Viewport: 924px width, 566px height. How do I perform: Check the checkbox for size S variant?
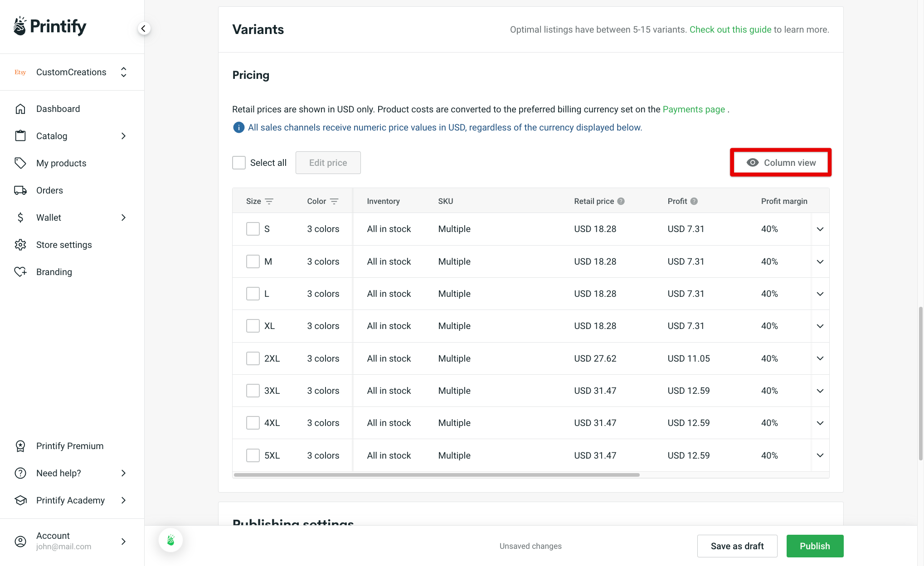pyautogui.click(x=253, y=229)
